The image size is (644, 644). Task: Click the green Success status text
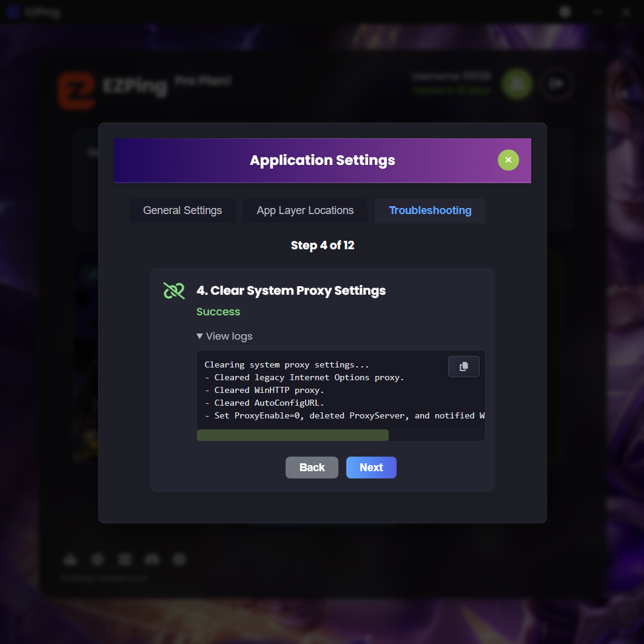point(218,312)
